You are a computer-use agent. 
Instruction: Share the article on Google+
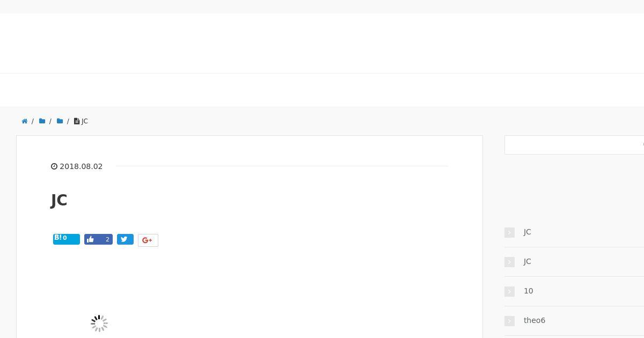tap(148, 240)
